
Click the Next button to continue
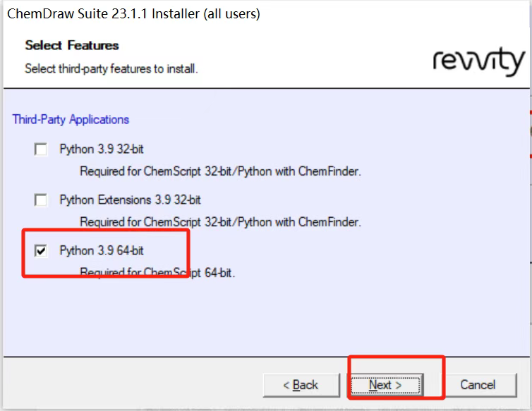(x=386, y=385)
